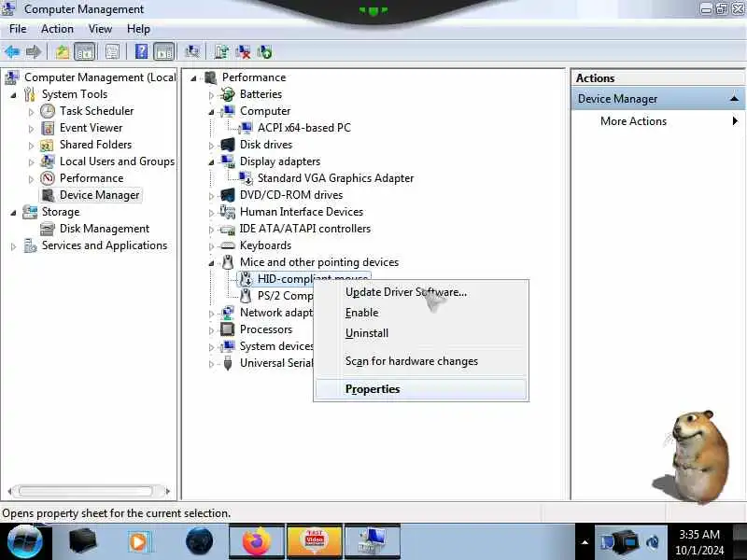Expand the Human Interface Devices category
Image resolution: width=747 pixels, height=560 pixels.
[x=211, y=213]
